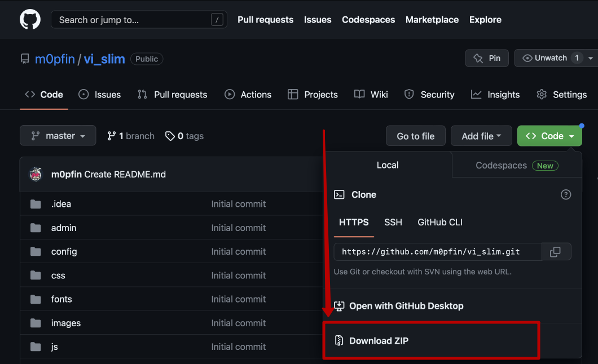Click Open with GitHub Desktop
Viewport: 598px width, 364px height.
[x=406, y=306]
